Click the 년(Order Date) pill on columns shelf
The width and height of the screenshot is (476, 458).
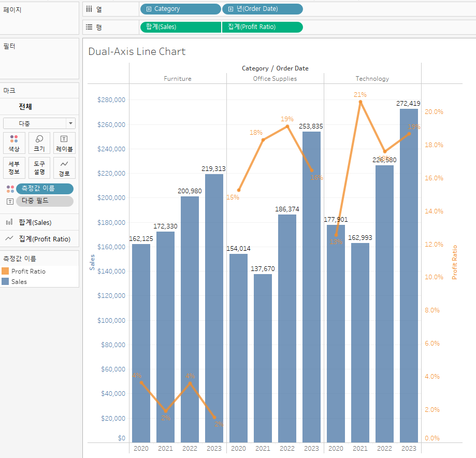pos(263,9)
